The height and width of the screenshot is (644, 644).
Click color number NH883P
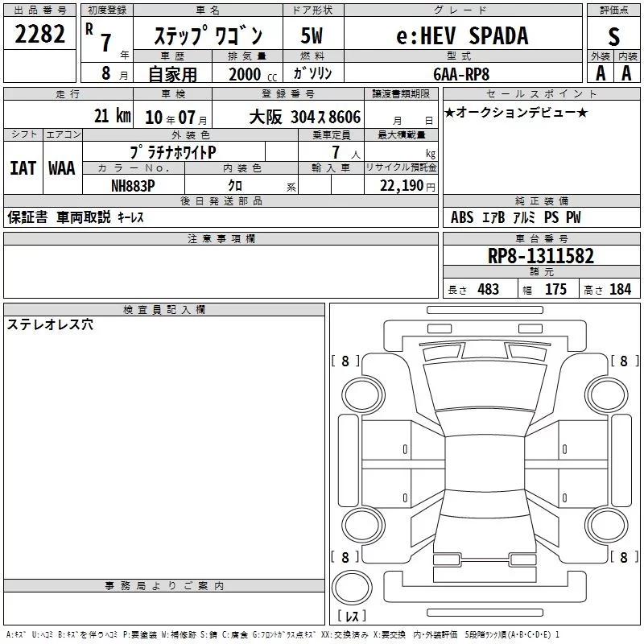click(133, 186)
